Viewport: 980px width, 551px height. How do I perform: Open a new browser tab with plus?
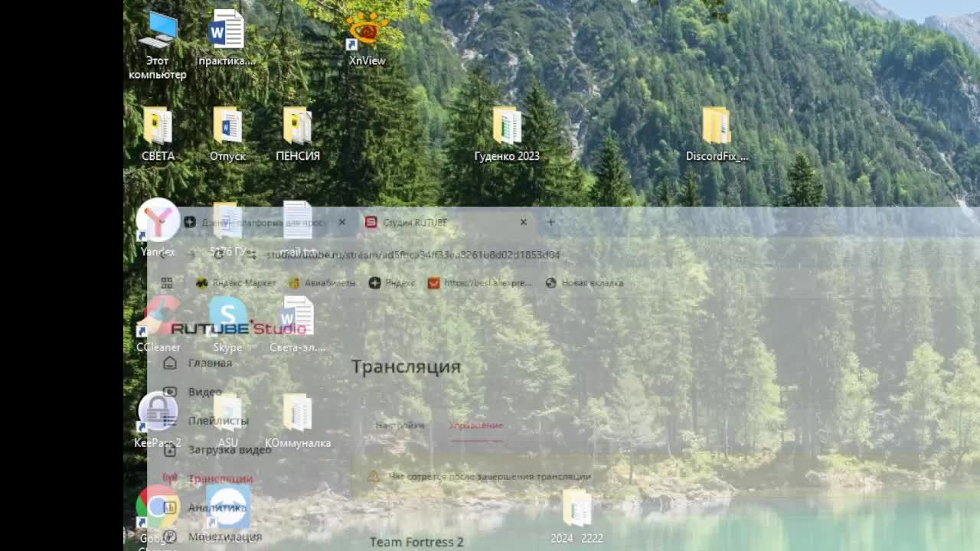coord(550,223)
